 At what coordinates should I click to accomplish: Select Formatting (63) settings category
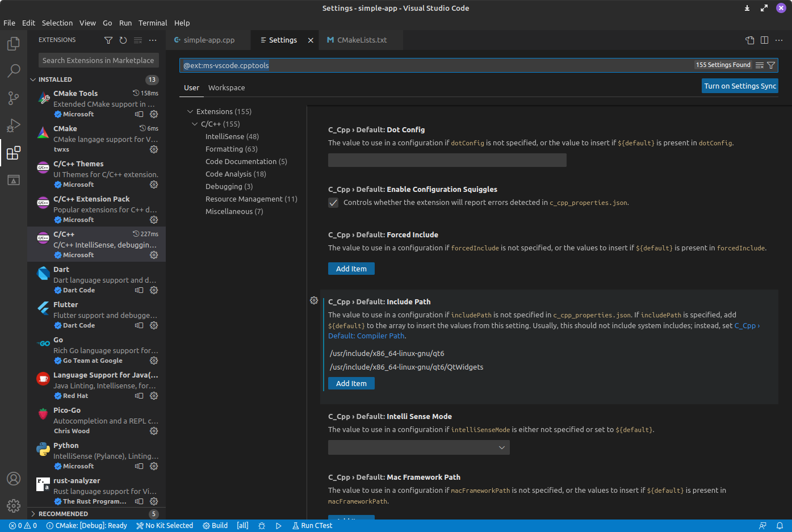(232, 149)
